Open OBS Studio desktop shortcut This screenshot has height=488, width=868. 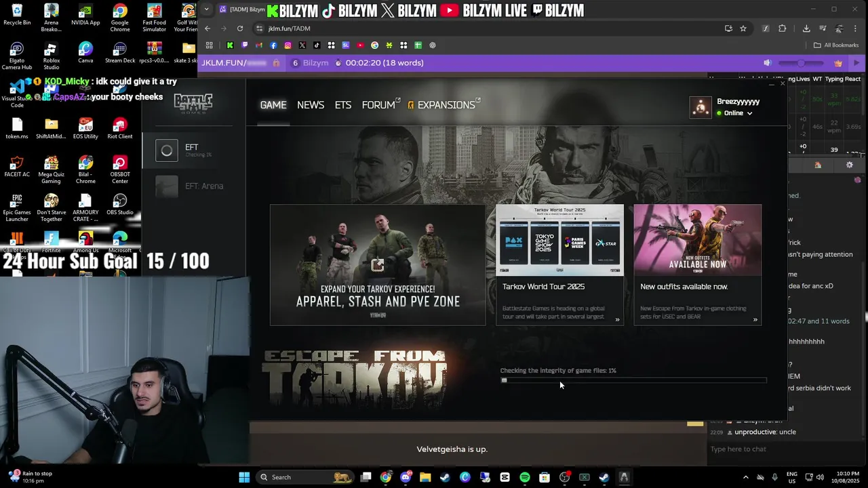pyautogui.click(x=120, y=204)
